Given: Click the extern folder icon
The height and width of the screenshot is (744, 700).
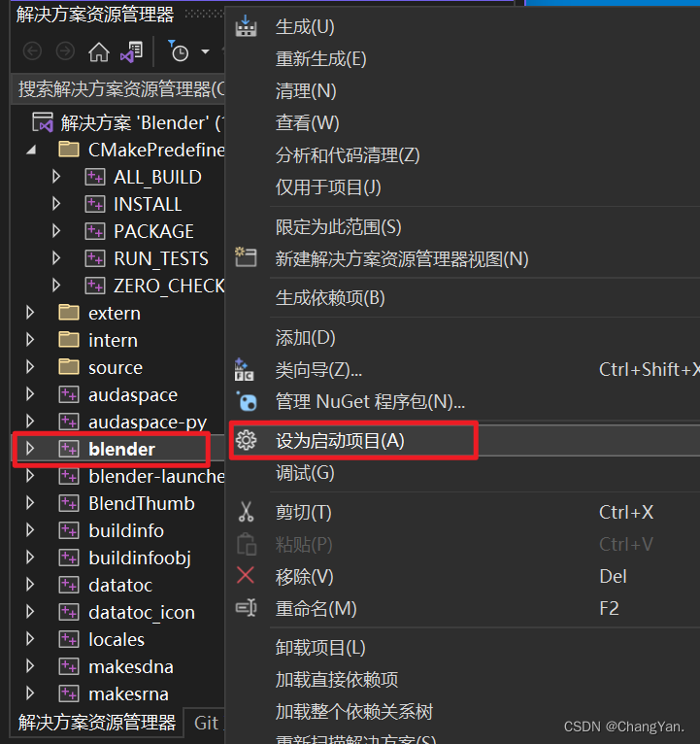Looking at the screenshot, I should pos(69,312).
